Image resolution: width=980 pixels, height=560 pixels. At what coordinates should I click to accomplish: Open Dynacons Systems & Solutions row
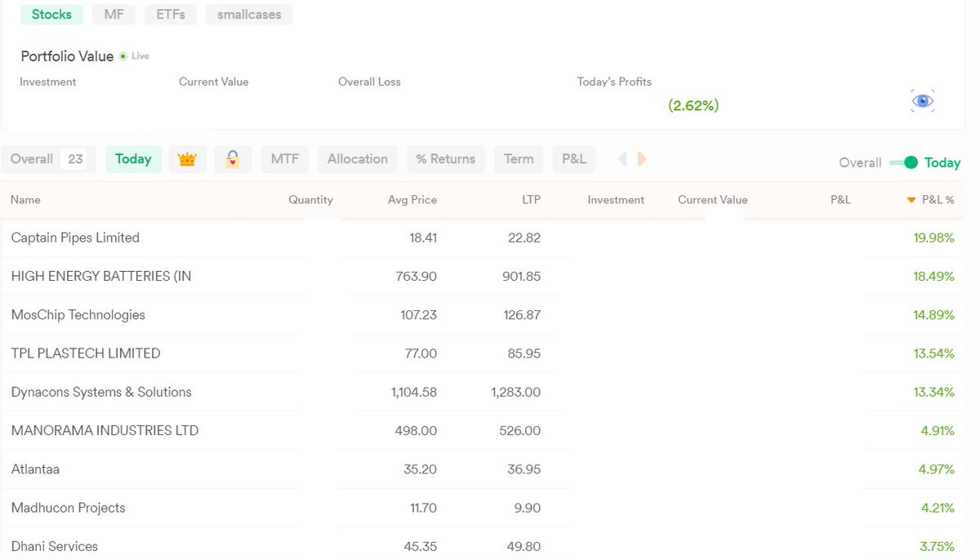click(x=482, y=392)
